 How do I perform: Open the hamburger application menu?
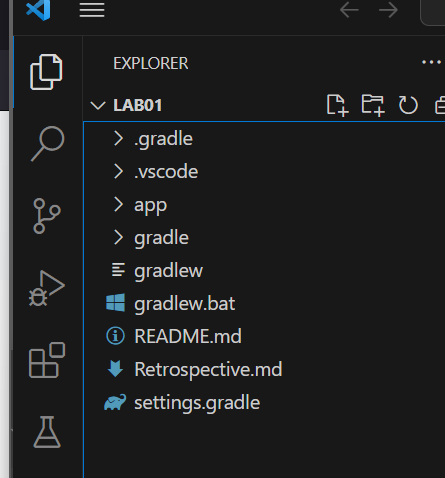coord(92,10)
